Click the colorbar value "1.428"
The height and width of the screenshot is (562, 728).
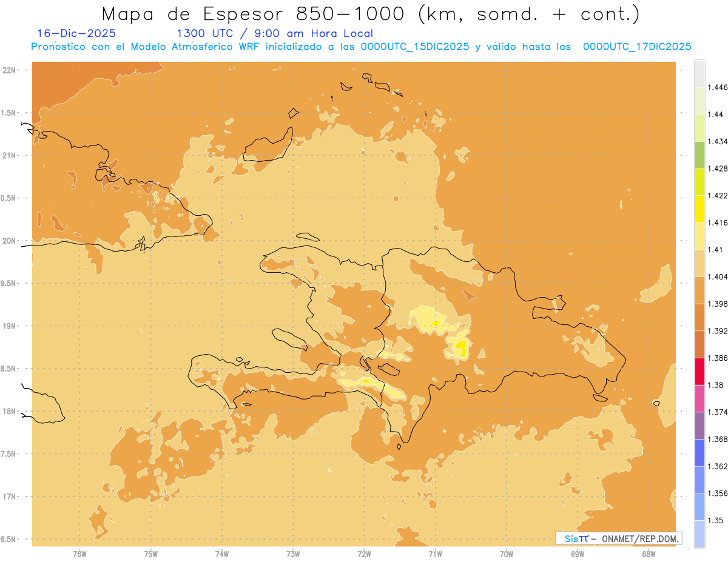(x=718, y=169)
